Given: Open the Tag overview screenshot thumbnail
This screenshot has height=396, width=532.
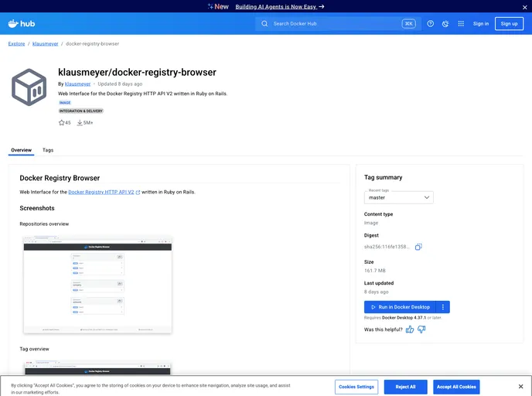Looking at the screenshot, I should pyautogui.click(x=97, y=367).
